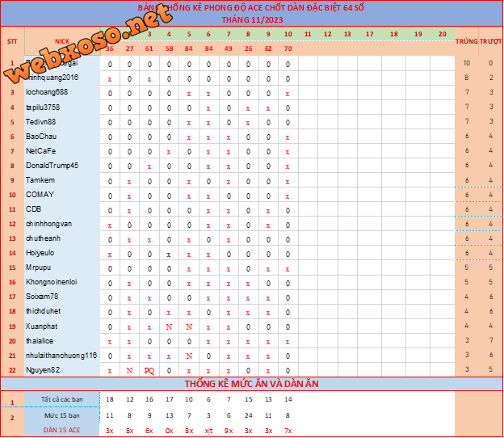Image resolution: width=504 pixels, height=438 pixels.
Task: Click the THÁNG 11/2023 title line
Action: (x=252, y=19)
